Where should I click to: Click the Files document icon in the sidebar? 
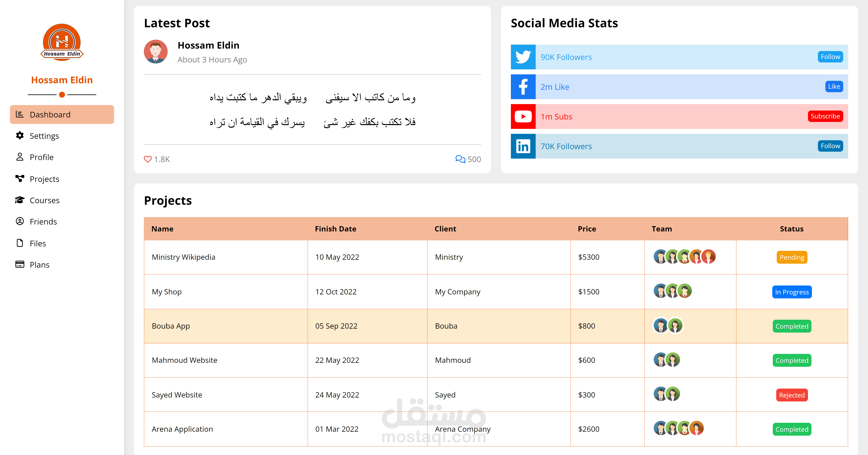(19, 243)
